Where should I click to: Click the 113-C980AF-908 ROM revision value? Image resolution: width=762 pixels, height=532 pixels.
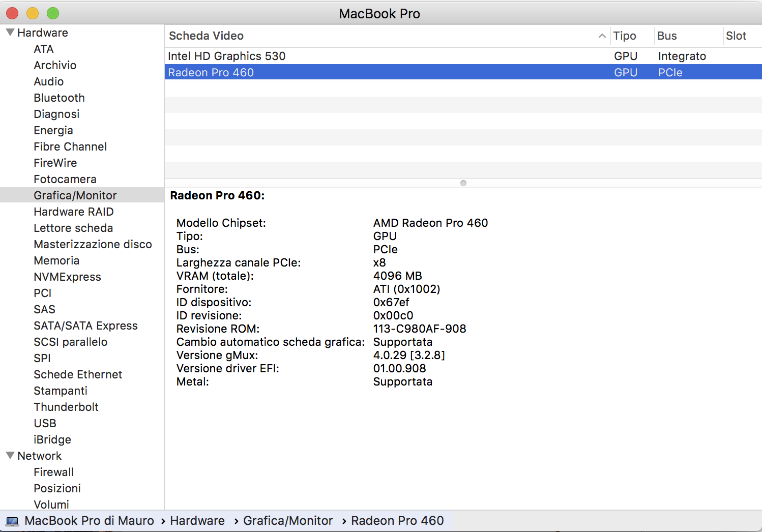click(x=420, y=329)
